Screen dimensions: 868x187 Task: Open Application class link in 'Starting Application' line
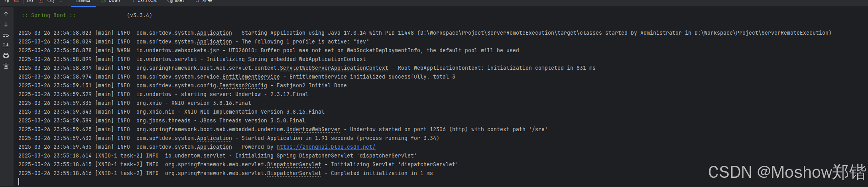coord(215,33)
